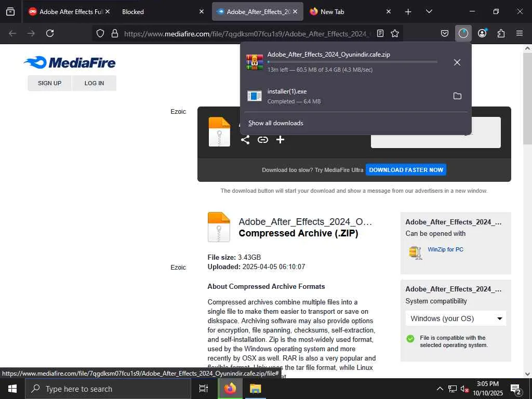The width and height of the screenshot is (532, 399).
Task: Click the Firefox taskbar icon
Action: pyautogui.click(x=230, y=389)
